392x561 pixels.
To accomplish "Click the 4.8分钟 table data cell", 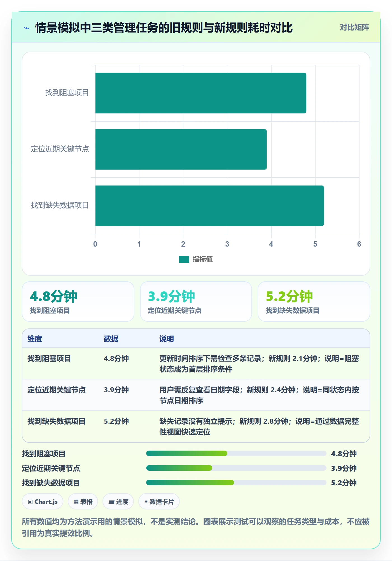I will [x=116, y=358].
